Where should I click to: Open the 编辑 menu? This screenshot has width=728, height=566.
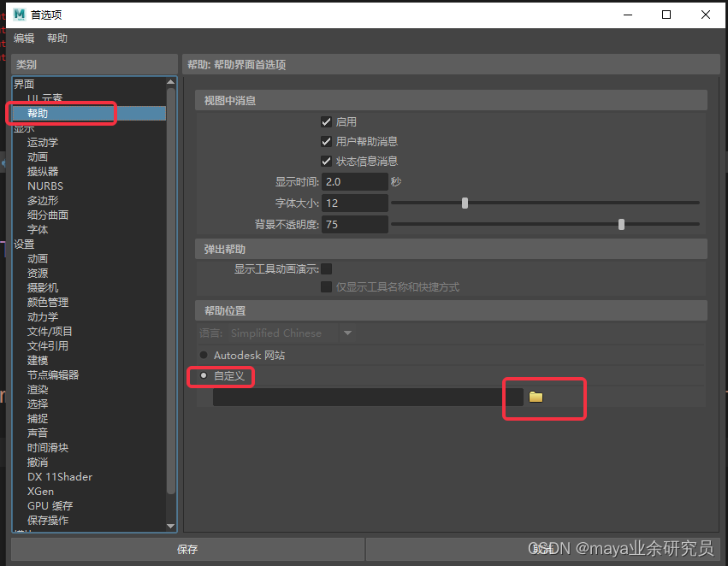24,38
